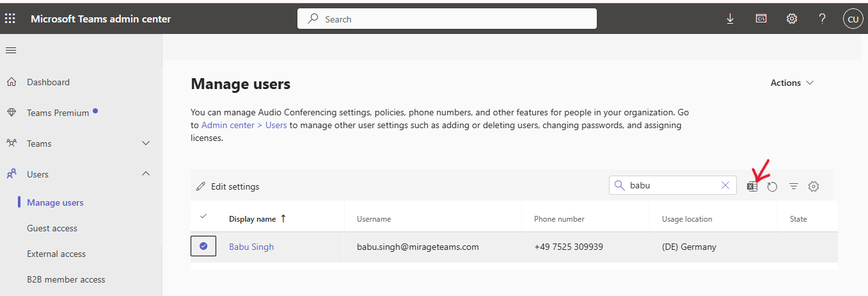
Task: Expand the Teams navigation section
Action: coord(145,144)
